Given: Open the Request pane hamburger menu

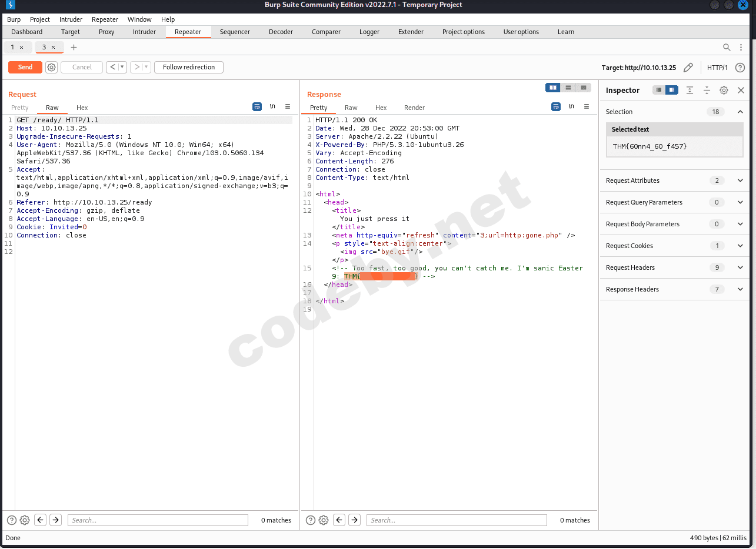Looking at the screenshot, I should [x=288, y=106].
